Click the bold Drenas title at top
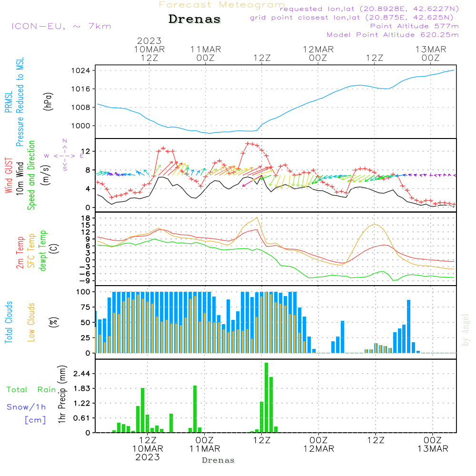The height and width of the screenshot is (476, 476). [x=195, y=20]
